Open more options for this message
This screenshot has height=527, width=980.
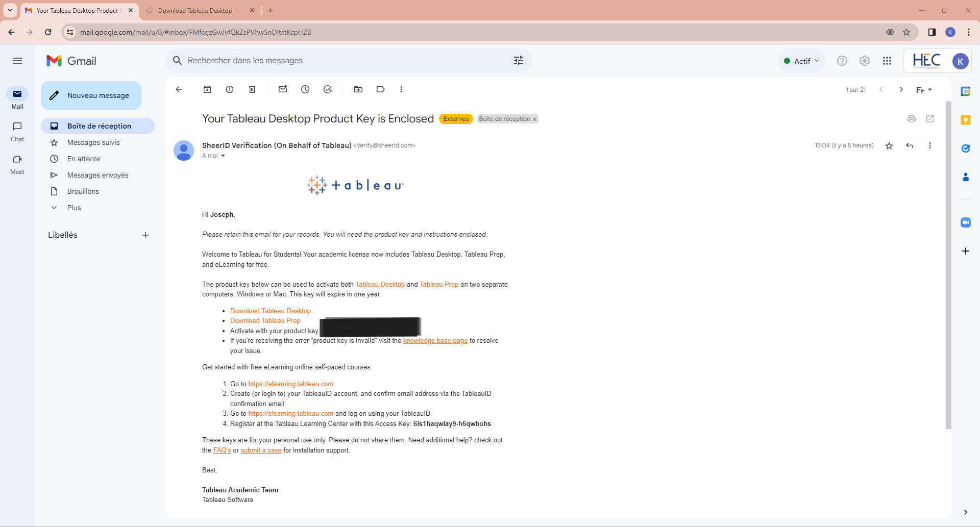coord(930,146)
